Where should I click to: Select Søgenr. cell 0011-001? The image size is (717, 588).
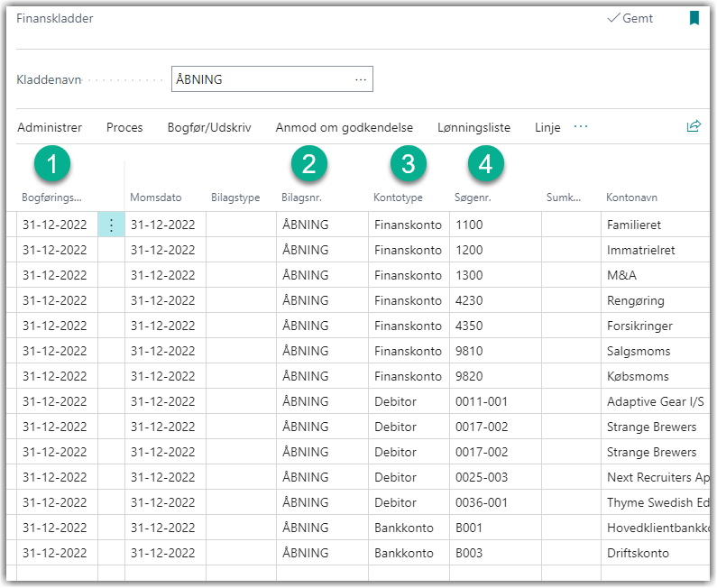point(495,401)
